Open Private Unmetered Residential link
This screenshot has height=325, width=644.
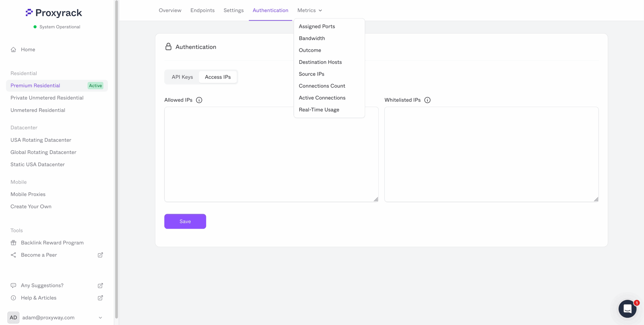click(47, 98)
